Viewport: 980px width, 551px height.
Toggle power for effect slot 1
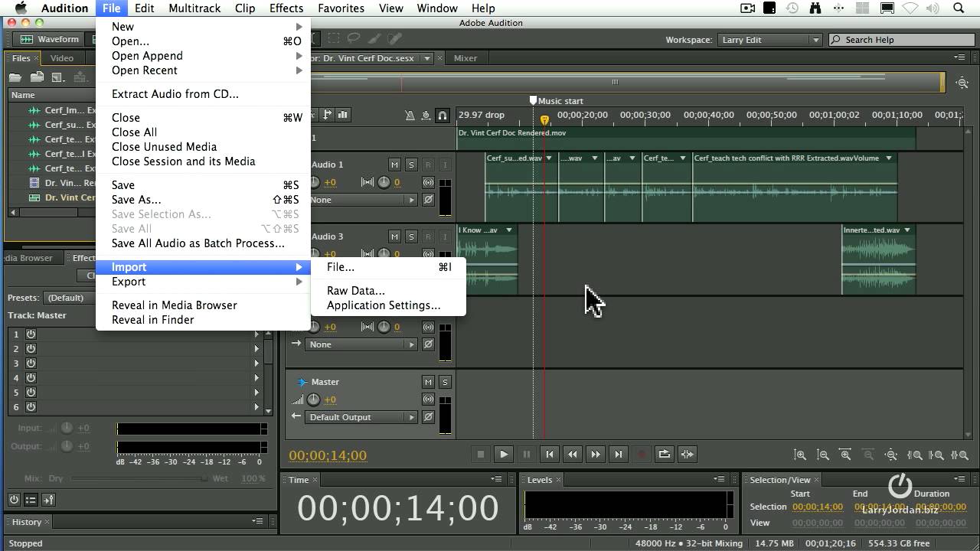31,334
